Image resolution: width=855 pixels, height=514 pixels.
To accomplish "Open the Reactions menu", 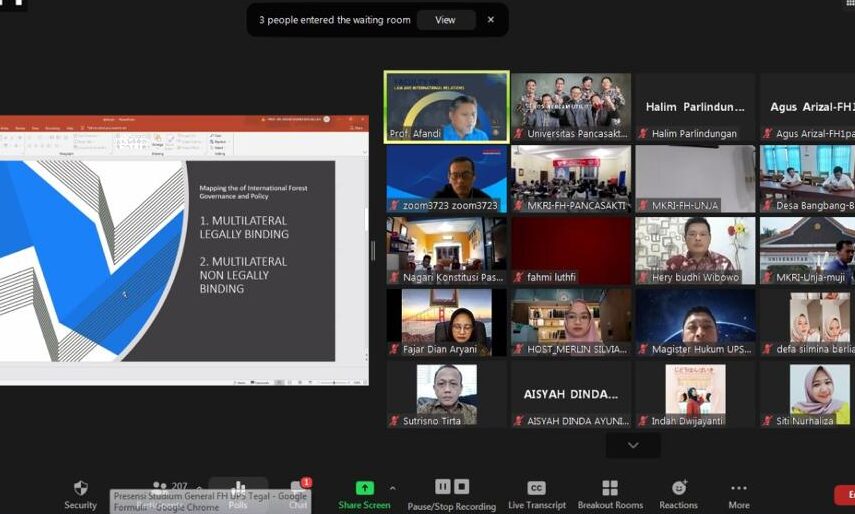I will [x=678, y=494].
